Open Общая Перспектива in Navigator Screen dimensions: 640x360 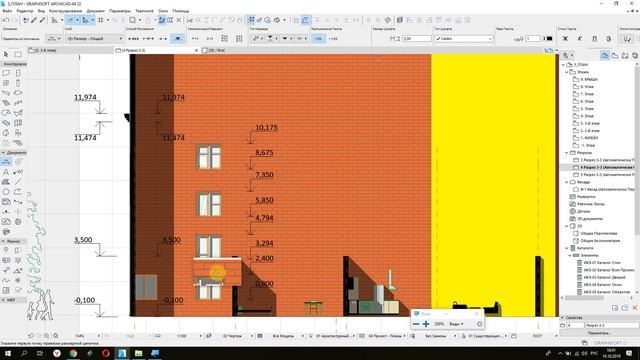pos(598,233)
